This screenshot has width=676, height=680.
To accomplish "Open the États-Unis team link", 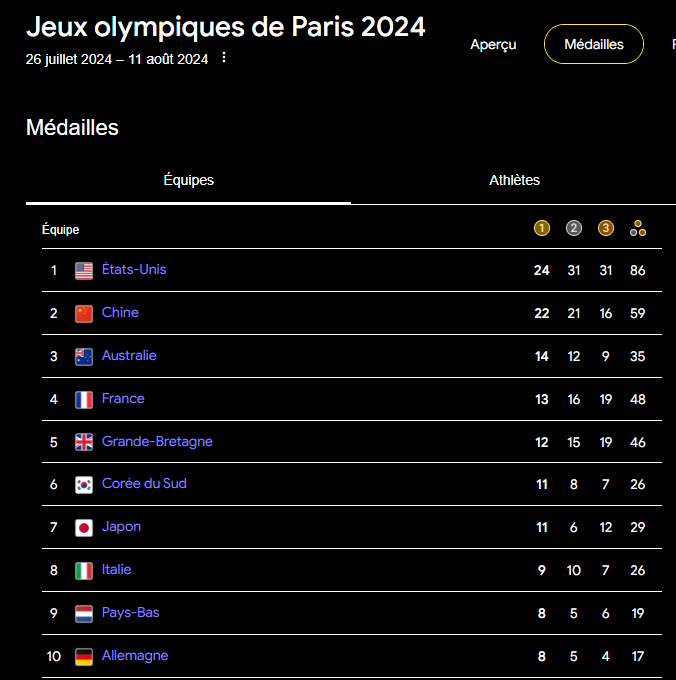I will [x=134, y=270].
